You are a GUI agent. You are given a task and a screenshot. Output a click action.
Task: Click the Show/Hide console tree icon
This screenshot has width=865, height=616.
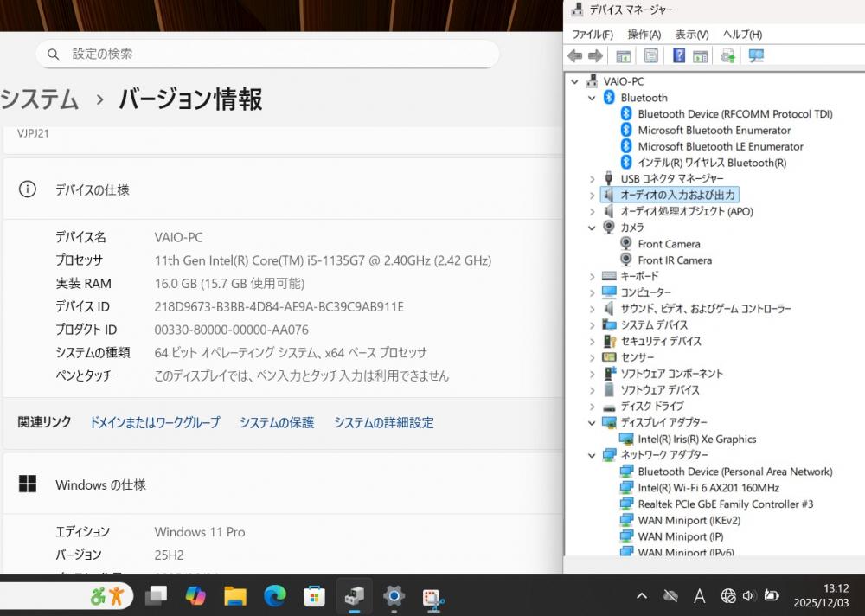coord(623,56)
